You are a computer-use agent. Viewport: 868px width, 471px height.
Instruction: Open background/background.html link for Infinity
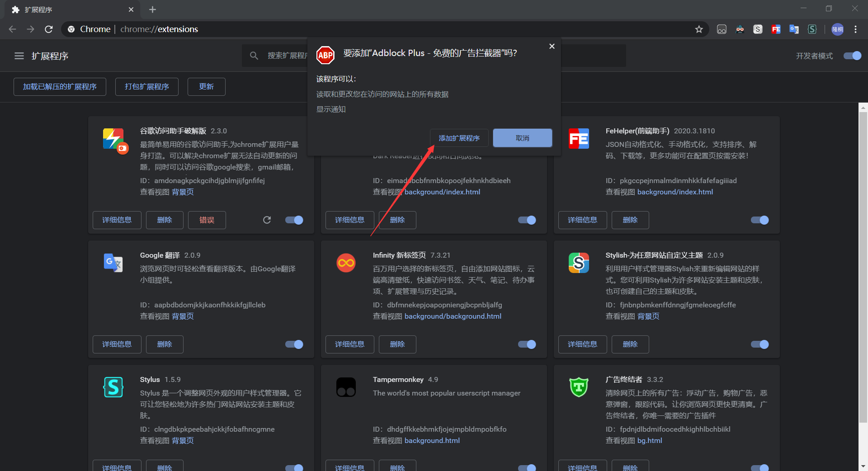(453, 316)
